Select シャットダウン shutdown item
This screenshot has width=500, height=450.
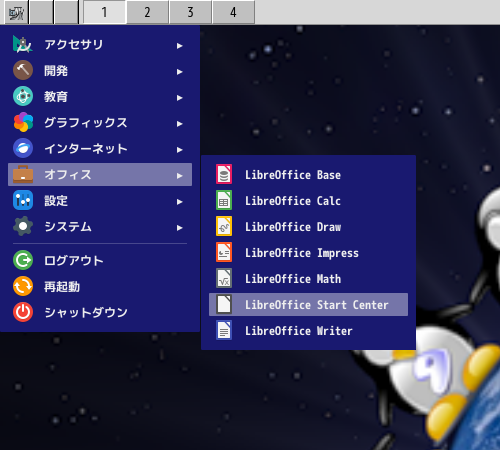pos(100,312)
